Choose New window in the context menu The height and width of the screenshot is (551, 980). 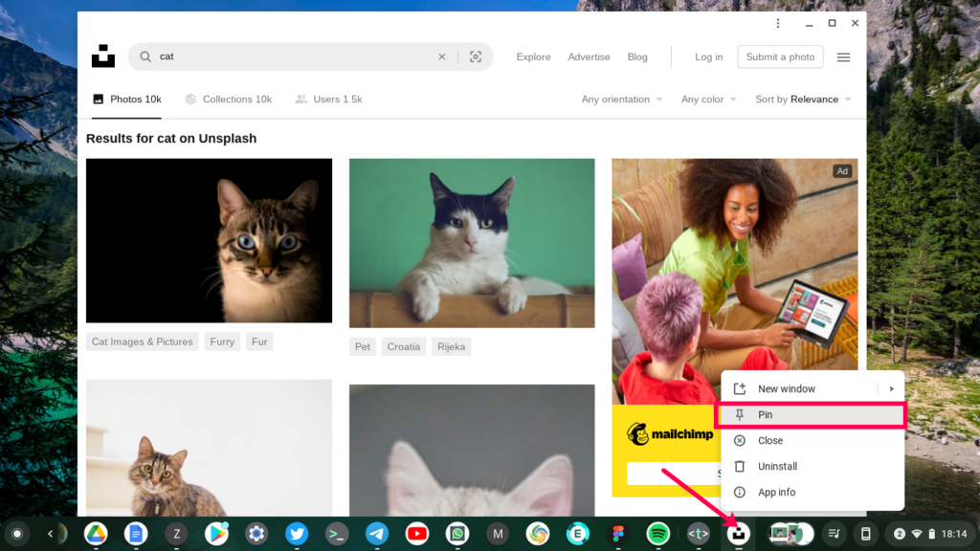[x=800, y=388]
